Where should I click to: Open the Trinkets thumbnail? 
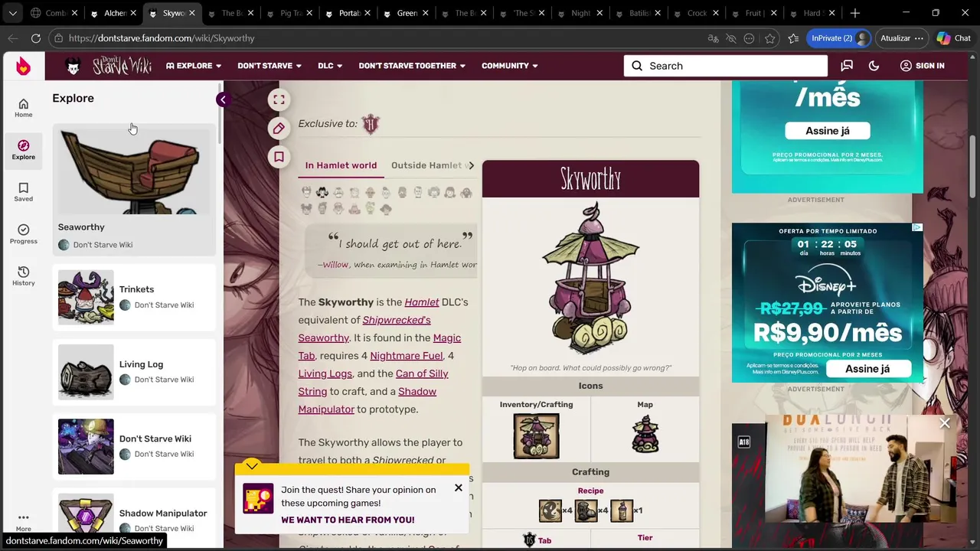(x=86, y=297)
